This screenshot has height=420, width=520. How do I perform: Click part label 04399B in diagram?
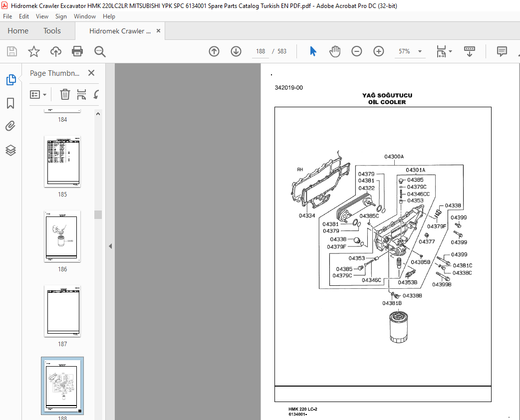click(x=442, y=284)
